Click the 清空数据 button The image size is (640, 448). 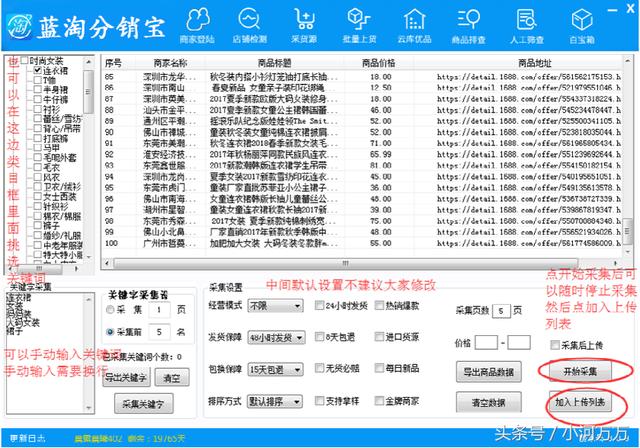pyautogui.click(x=489, y=403)
